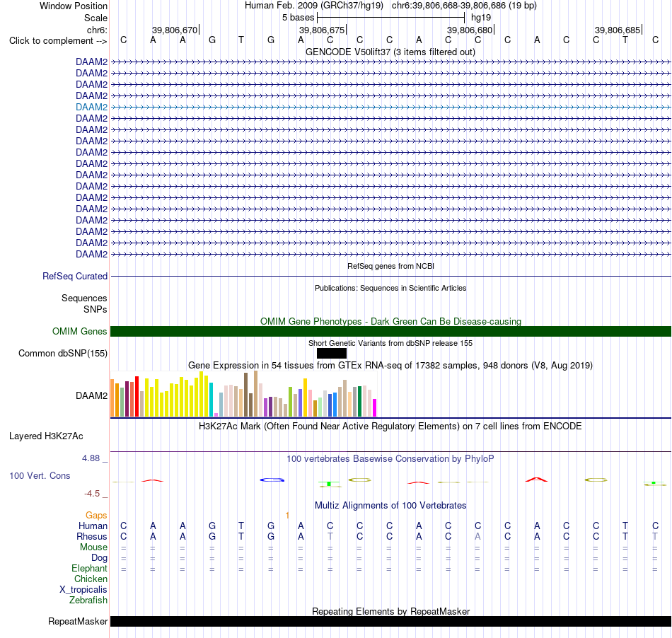Image resolution: width=672 pixels, height=638 pixels.
Task: Click the blue G glyph in PhyloP track
Action: pyautogui.click(x=272, y=480)
